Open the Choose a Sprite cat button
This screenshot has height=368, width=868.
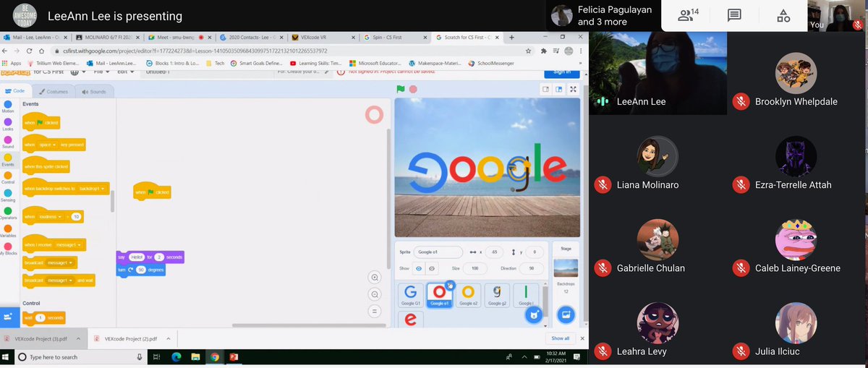coord(533,315)
